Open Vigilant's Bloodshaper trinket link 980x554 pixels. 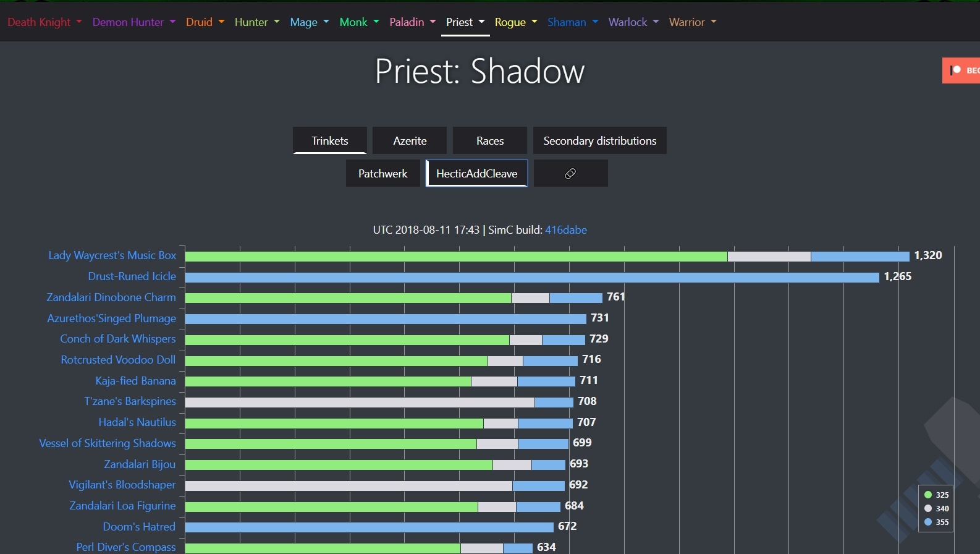[122, 485]
